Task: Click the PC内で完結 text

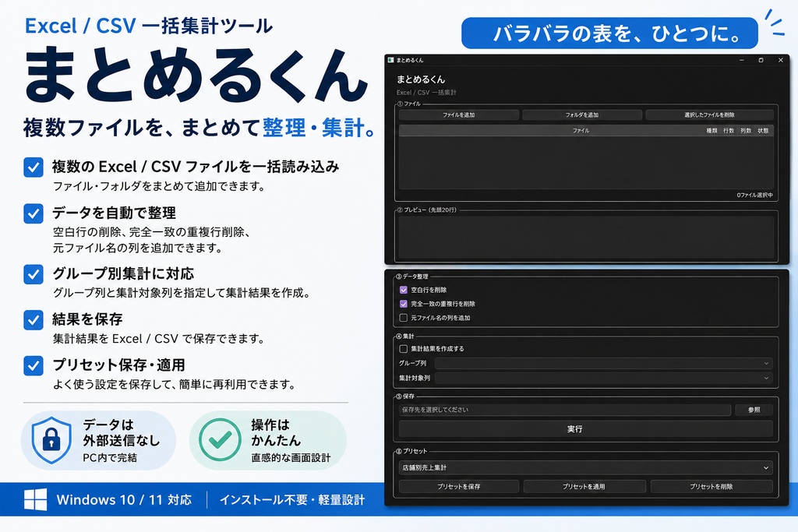Action: [x=110, y=458]
